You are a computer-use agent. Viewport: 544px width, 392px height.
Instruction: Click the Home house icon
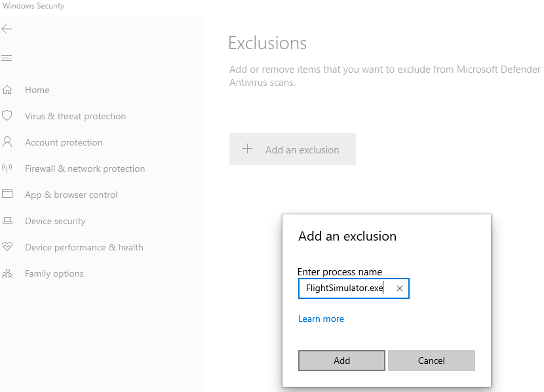tap(8, 90)
